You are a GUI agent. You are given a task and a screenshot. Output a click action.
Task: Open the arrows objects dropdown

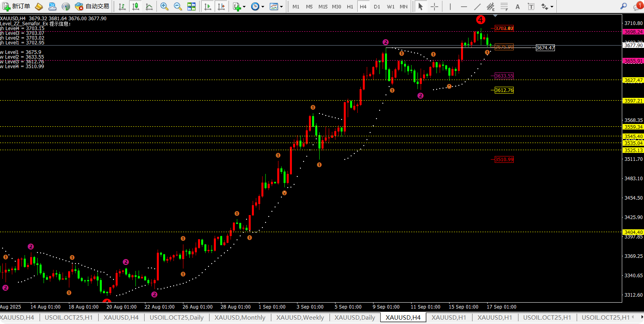coord(547,6)
